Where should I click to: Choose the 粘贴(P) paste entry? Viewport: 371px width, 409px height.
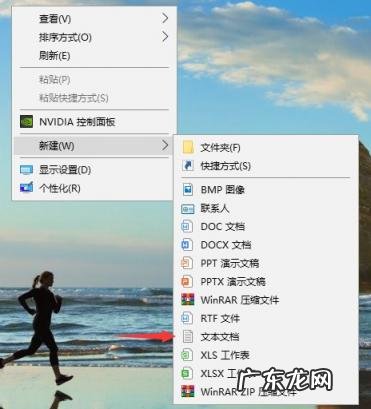[94, 80]
